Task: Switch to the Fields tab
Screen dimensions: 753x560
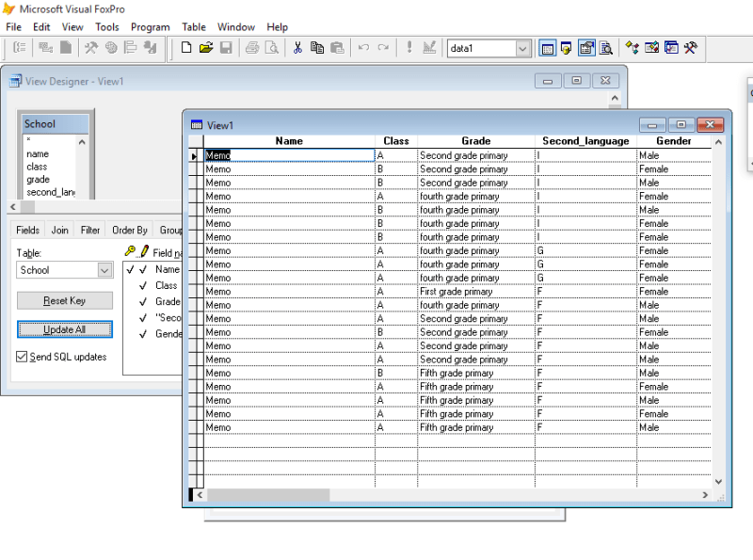Action: (x=28, y=230)
